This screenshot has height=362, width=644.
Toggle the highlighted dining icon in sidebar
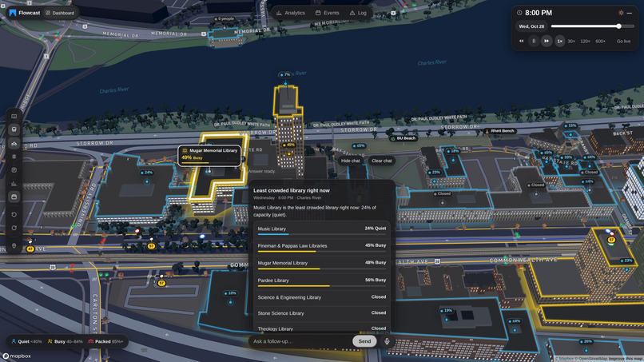[14, 197]
